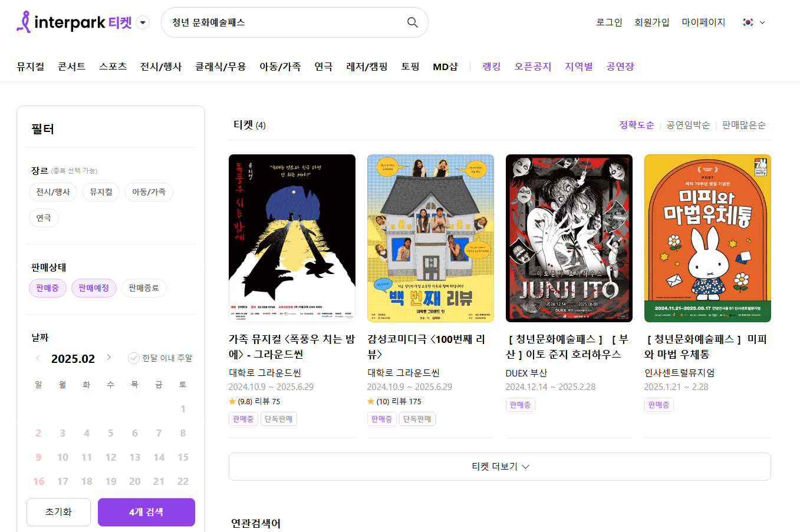Open the 미피와 마법우체통 poster thumbnail

(707, 238)
